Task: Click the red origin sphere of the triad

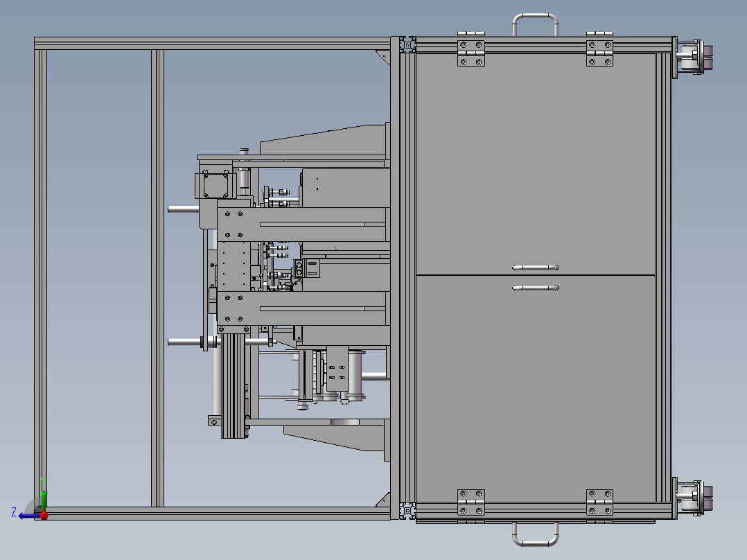Action: 44,515
